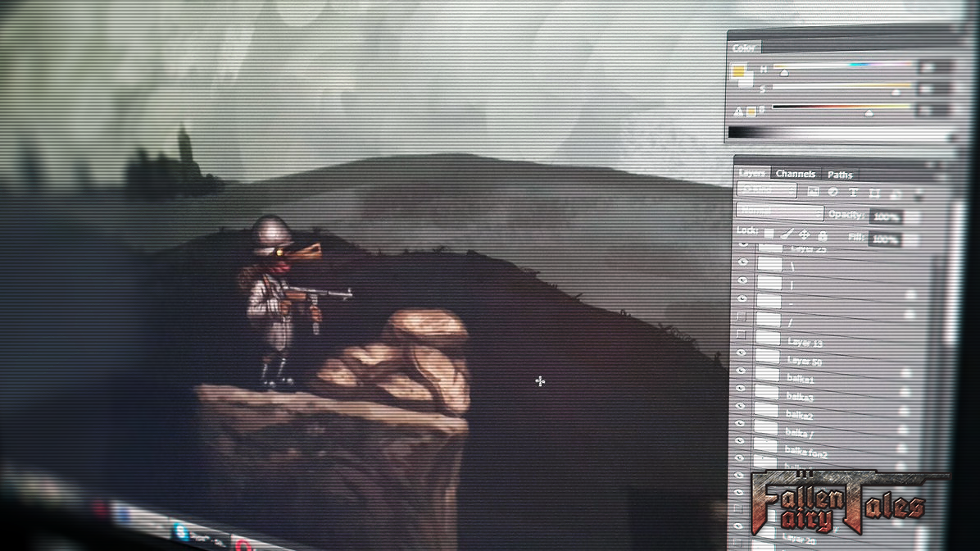Click the thumbnail of the "/" layer

[769, 320]
